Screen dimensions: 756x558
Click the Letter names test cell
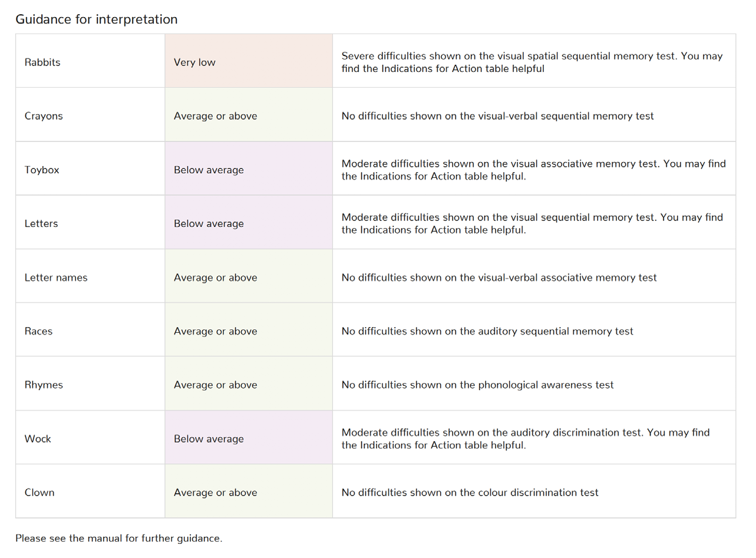coord(90,276)
